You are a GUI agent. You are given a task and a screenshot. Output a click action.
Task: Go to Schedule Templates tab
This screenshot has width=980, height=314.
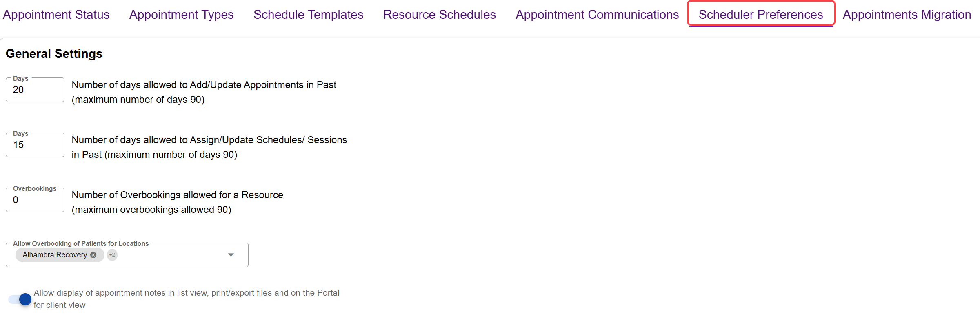click(308, 15)
